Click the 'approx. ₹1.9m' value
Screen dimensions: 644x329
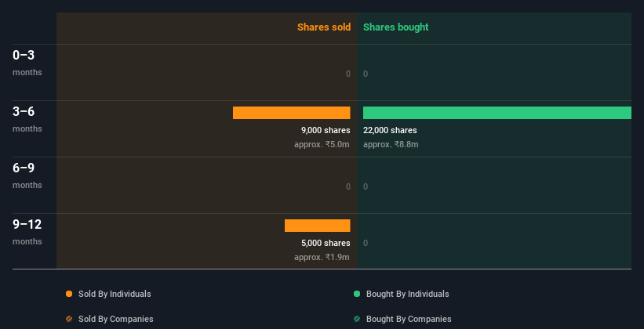pos(322,257)
